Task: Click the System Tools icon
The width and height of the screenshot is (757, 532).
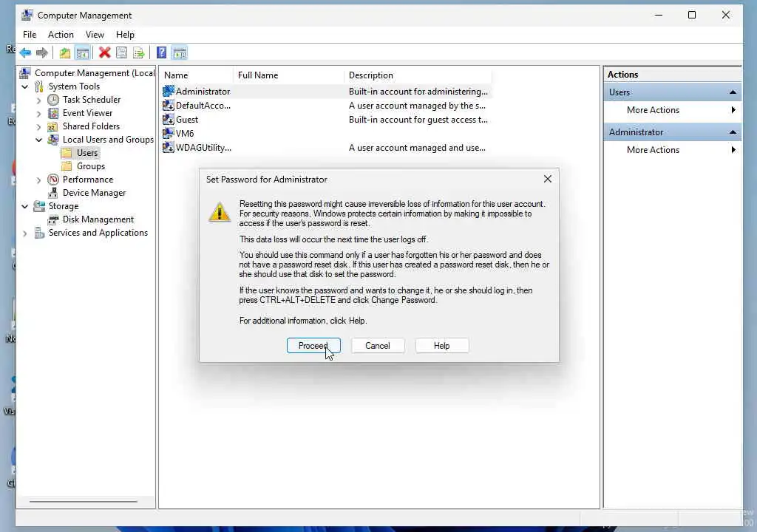Action: click(39, 86)
